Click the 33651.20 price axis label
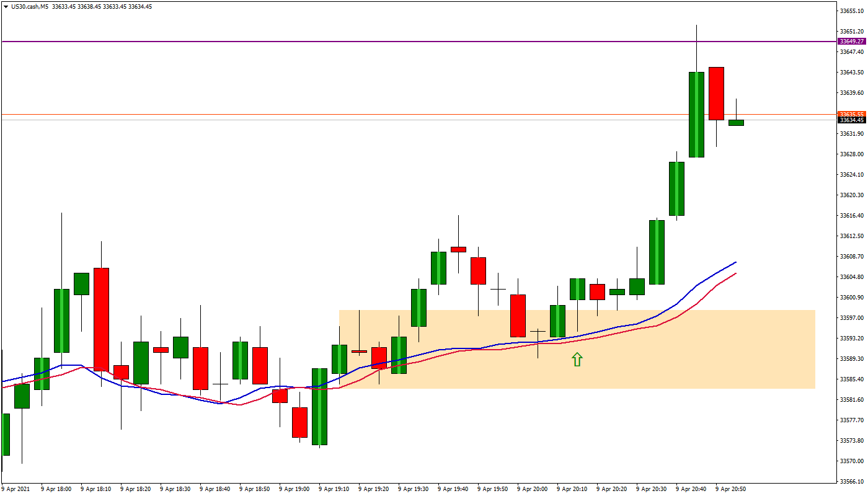Viewport: 868px width, 496px height. pyautogui.click(x=852, y=32)
